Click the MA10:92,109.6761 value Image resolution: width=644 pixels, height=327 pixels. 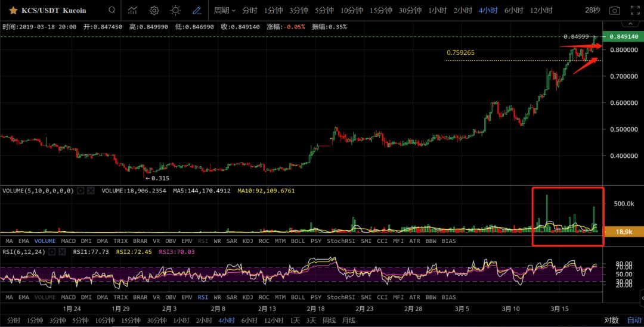point(266,191)
